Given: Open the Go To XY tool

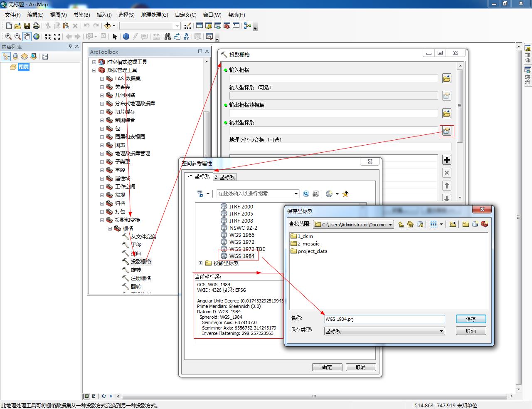Looking at the screenshot, I should point(186,37).
